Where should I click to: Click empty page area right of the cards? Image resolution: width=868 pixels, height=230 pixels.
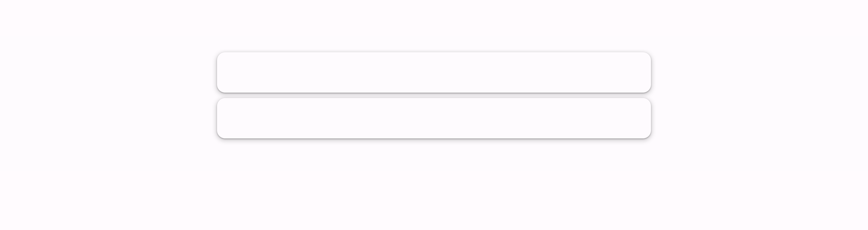coord(758,95)
